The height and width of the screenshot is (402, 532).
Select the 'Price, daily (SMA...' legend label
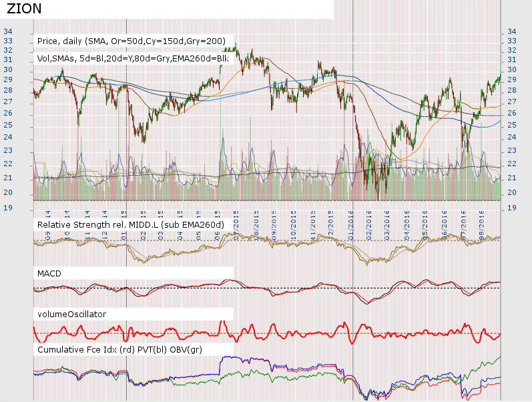pyautogui.click(x=131, y=41)
